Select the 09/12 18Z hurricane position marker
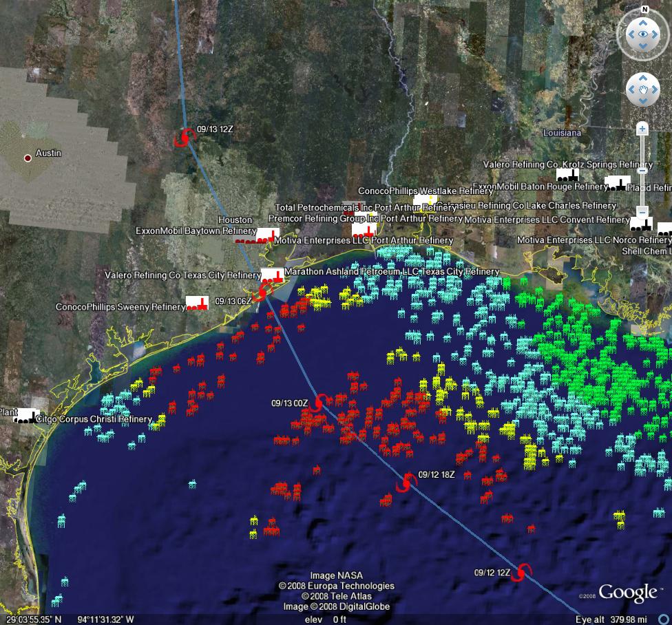The width and height of the screenshot is (672, 625). 406,483
